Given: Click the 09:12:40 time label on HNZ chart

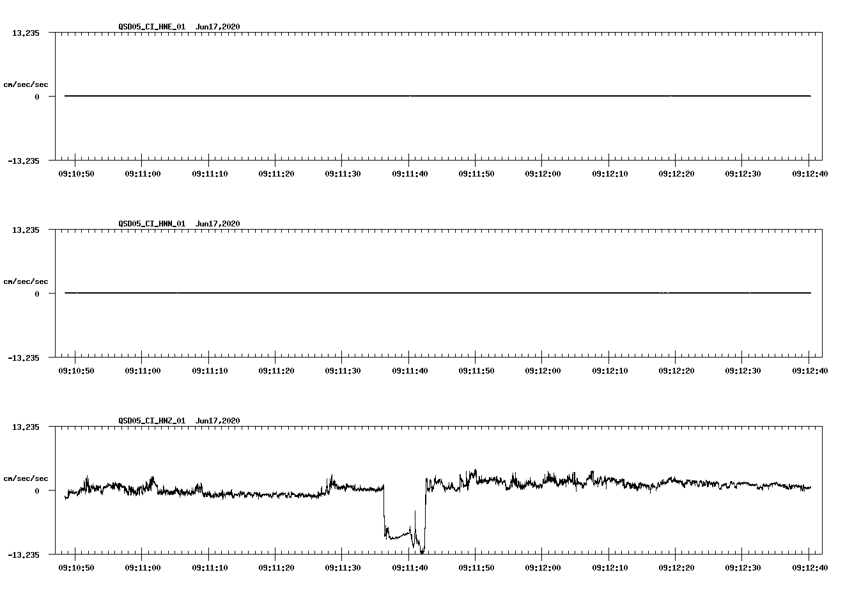Looking at the screenshot, I should pyautogui.click(x=810, y=567).
